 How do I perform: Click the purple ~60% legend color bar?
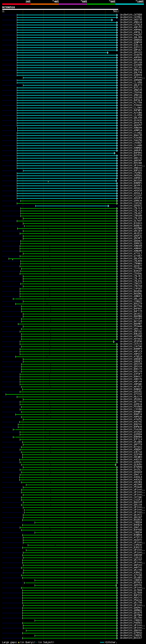pyautogui.click(x=73, y=4)
